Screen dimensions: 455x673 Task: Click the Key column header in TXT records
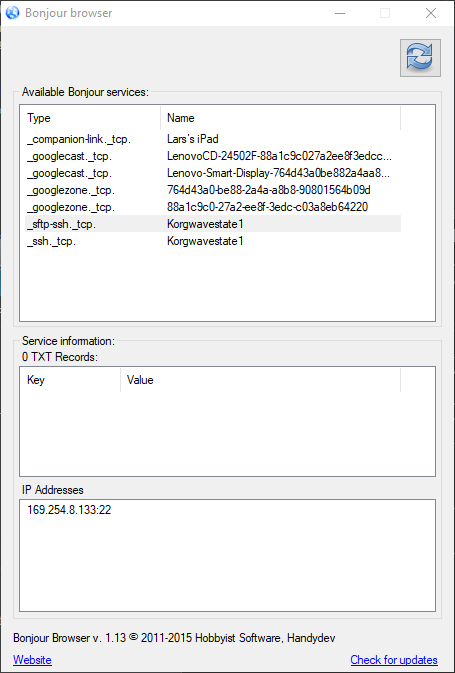(x=70, y=380)
